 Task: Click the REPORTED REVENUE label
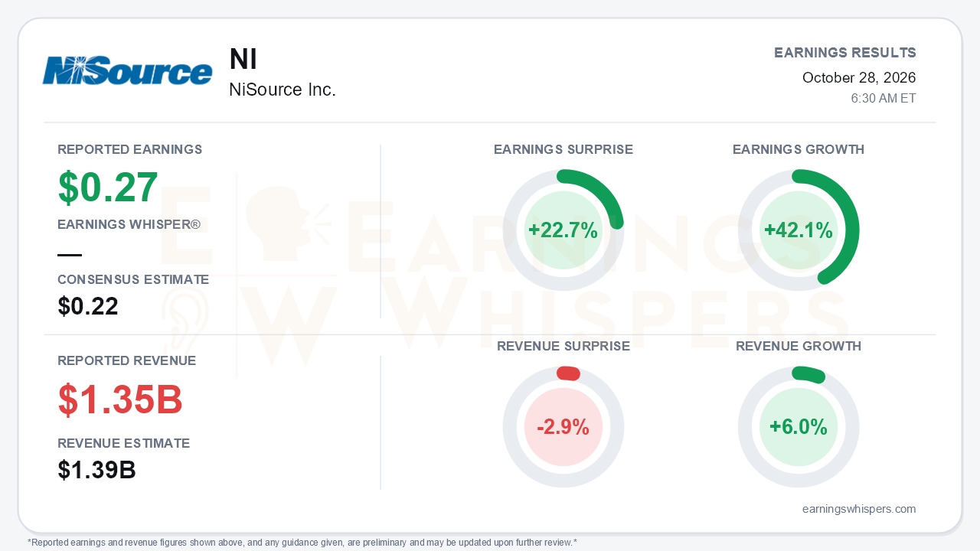(x=127, y=360)
